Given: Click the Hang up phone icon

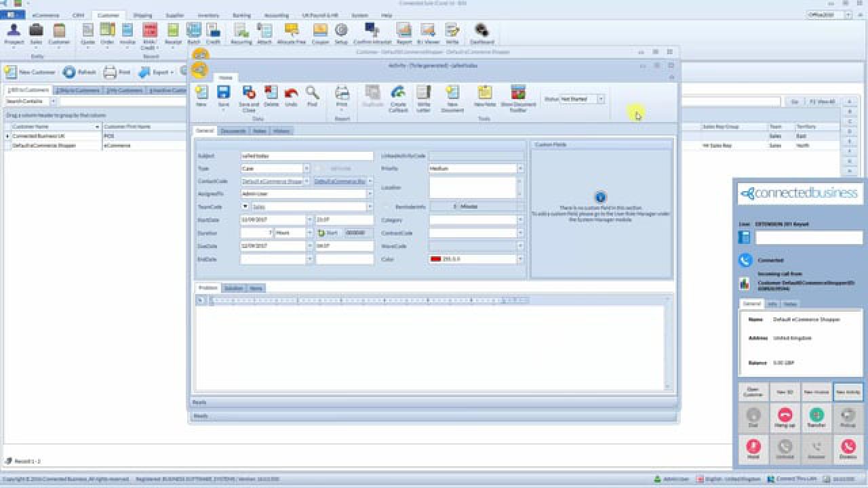Looking at the screenshot, I should [785, 415].
